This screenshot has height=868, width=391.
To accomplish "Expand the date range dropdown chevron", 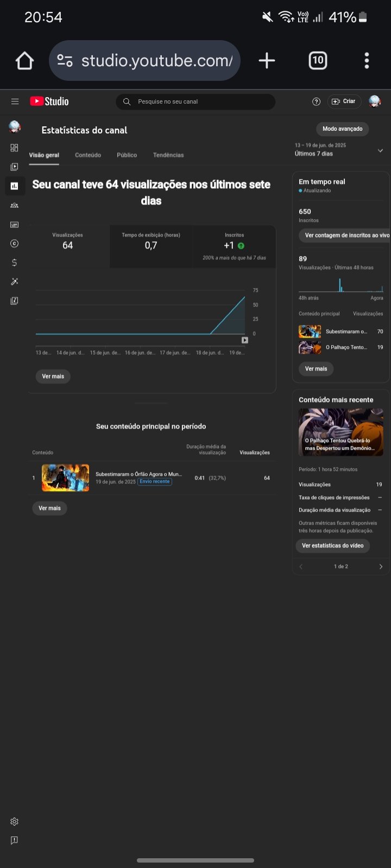I will (380, 150).
